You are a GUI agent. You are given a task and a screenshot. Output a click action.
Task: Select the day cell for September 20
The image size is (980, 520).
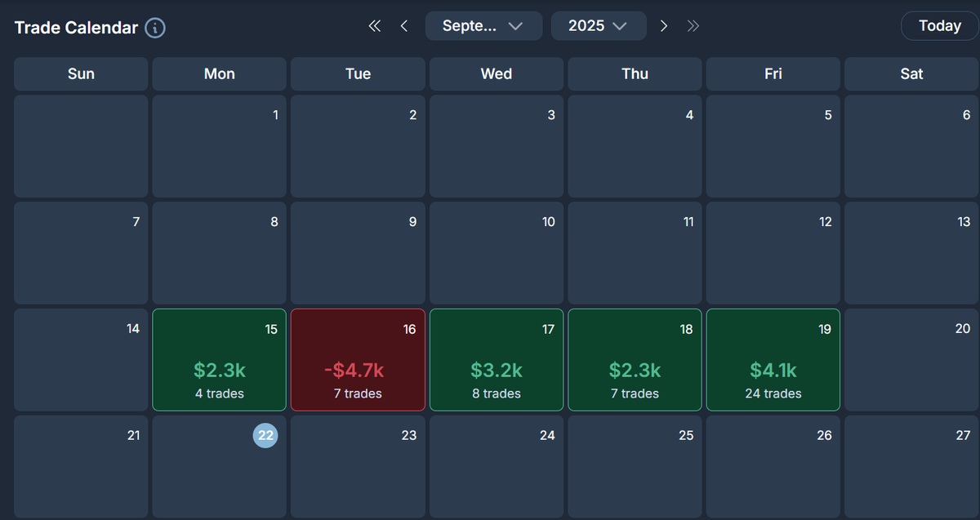coord(911,359)
